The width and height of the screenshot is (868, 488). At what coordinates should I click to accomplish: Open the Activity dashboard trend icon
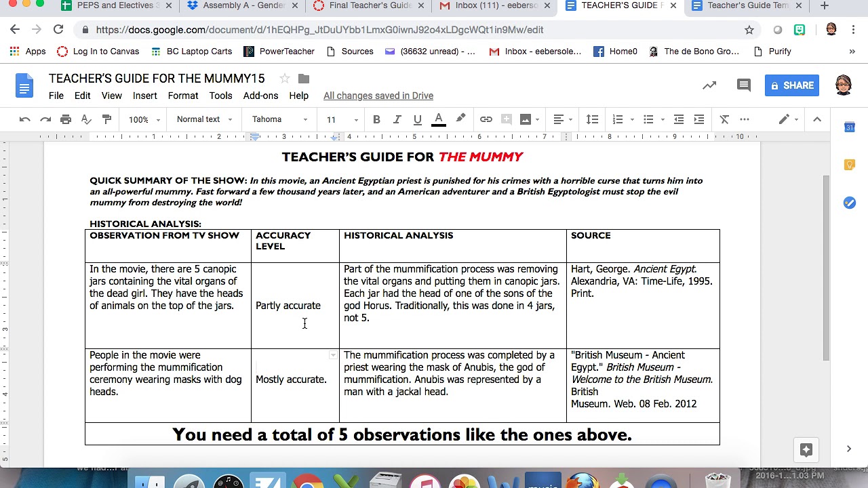tap(709, 85)
